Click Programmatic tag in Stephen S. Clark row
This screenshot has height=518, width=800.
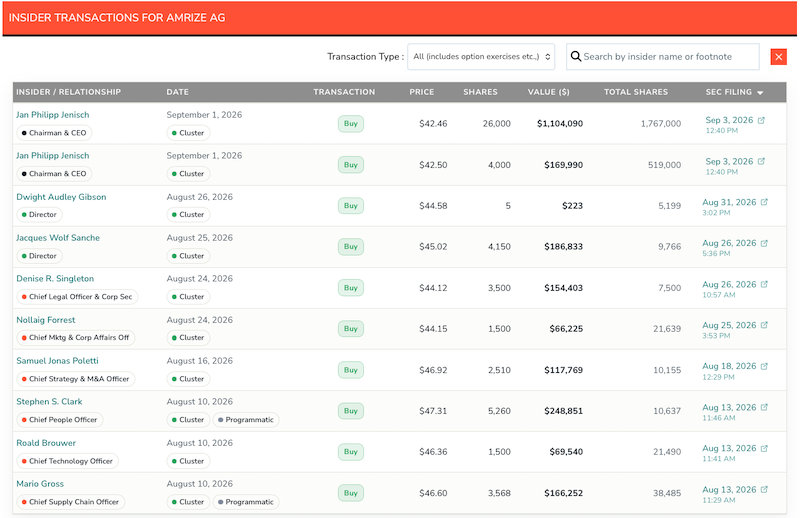246,420
